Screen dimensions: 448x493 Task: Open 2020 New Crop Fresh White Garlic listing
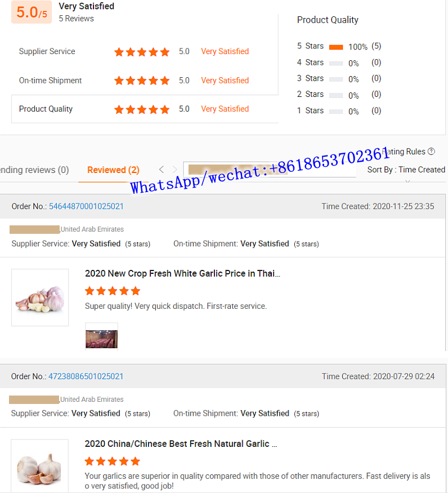(182, 273)
